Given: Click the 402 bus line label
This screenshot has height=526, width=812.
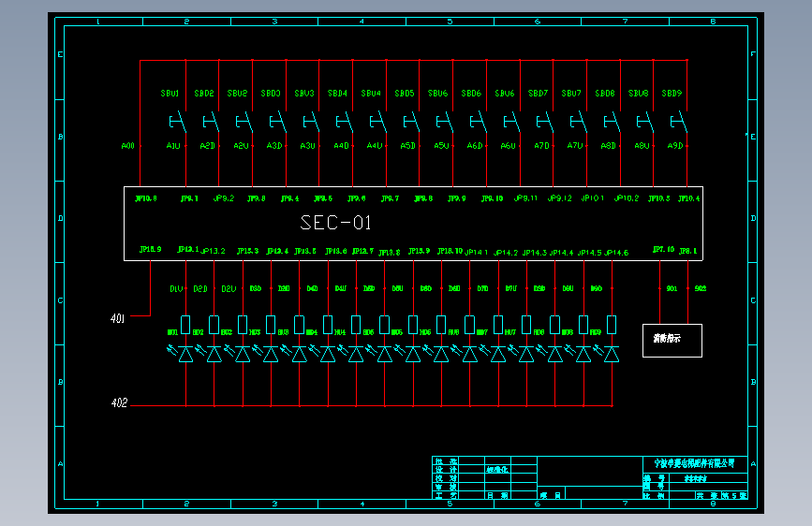Looking at the screenshot, I should pyautogui.click(x=119, y=402).
